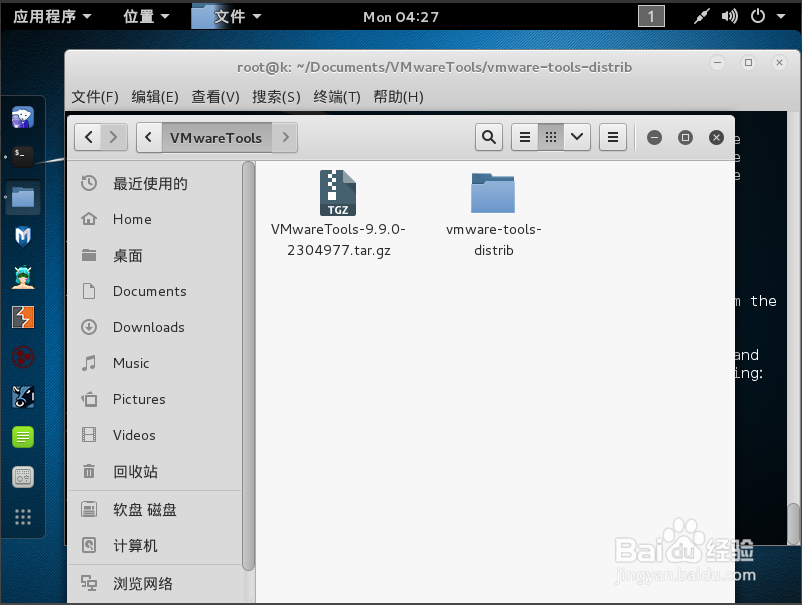Open file search in Files window
This screenshot has height=605, width=802.
click(488, 137)
